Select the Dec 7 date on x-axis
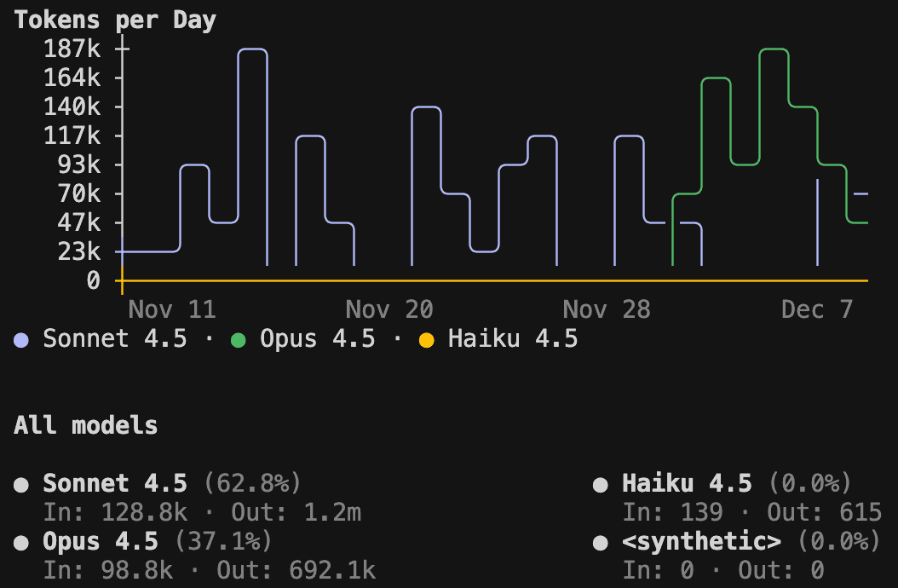Viewport: 898px width, 588px height. click(x=817, y=309)
